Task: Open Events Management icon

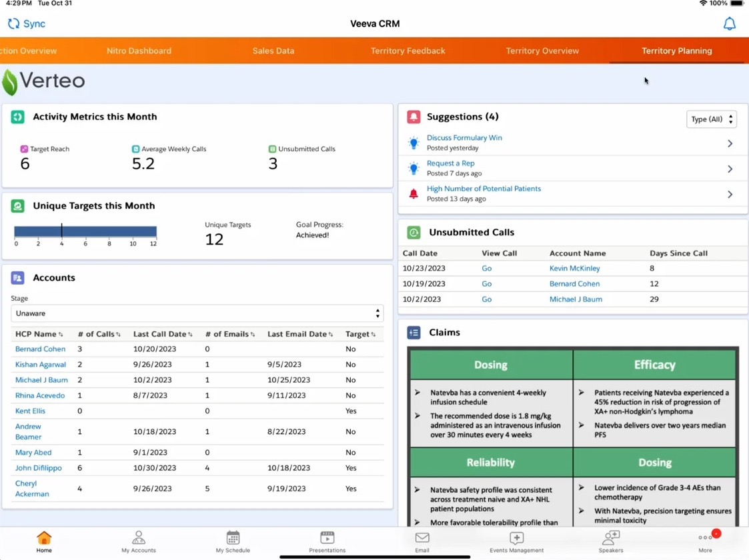Action: tap(516, 538)
